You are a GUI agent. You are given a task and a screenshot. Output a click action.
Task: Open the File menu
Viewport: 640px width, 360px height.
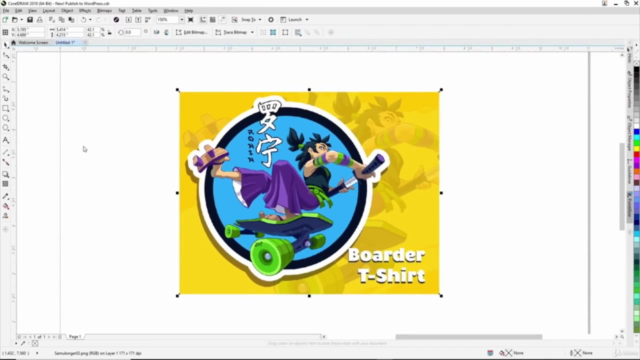pyautogui.click(x=6, y=11)
